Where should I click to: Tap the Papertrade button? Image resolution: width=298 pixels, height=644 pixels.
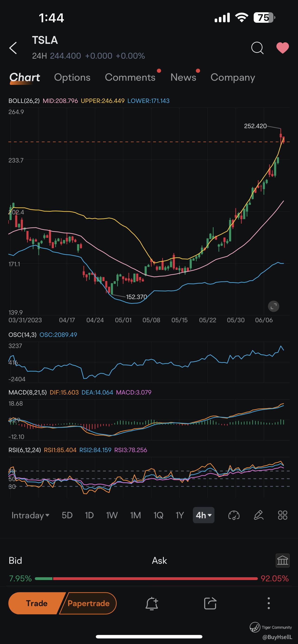tap(88, 603)
